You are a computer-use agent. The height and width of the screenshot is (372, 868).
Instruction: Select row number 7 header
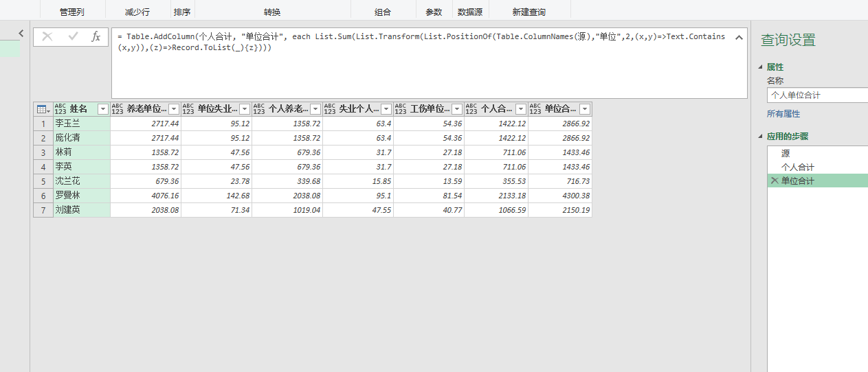point(43,210)
